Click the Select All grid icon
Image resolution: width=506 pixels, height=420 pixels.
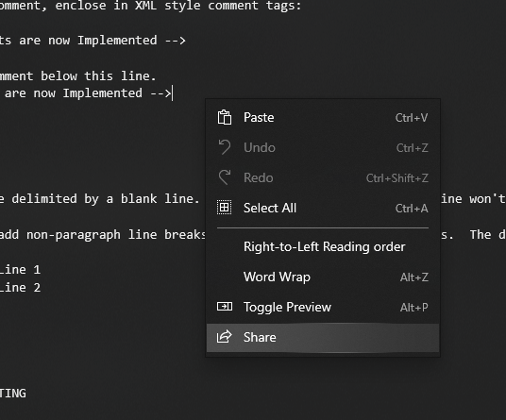click(x=225, y=208)
